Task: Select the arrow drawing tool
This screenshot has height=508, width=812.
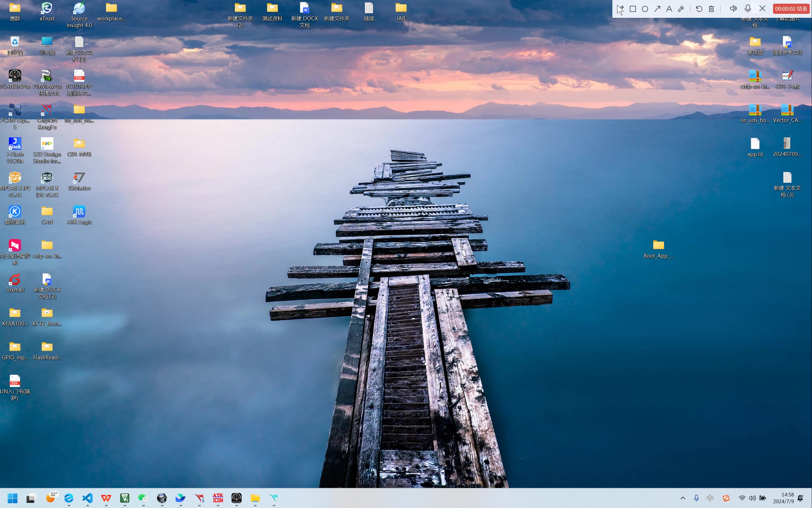Action: 657,9
